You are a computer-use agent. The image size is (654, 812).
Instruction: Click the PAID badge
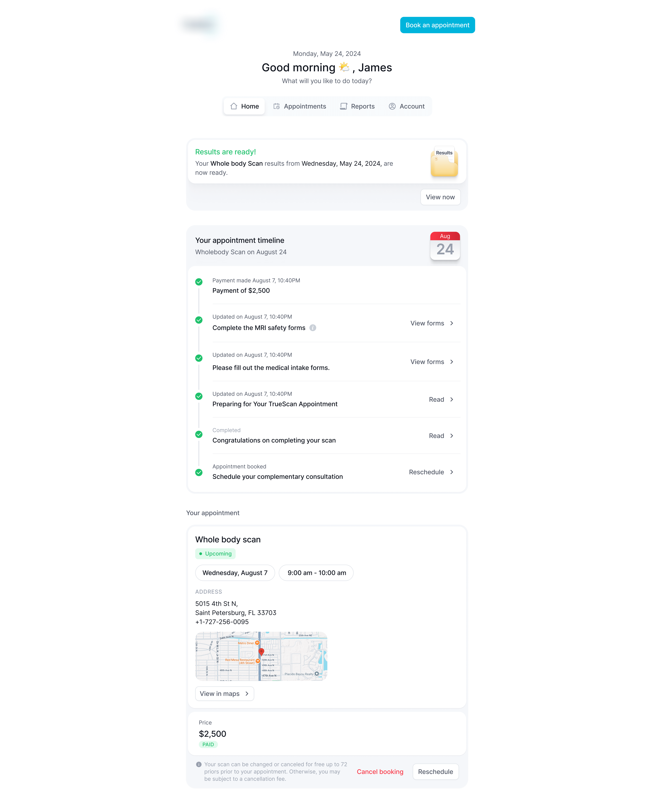(x=208, y=745)
